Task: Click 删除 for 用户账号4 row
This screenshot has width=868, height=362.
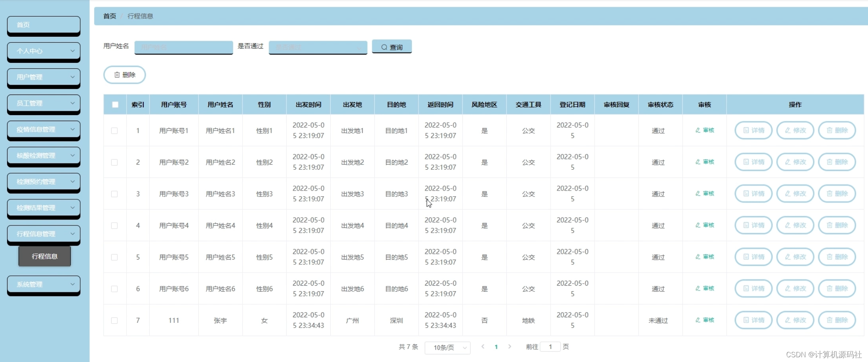Action: coord(837,225)
